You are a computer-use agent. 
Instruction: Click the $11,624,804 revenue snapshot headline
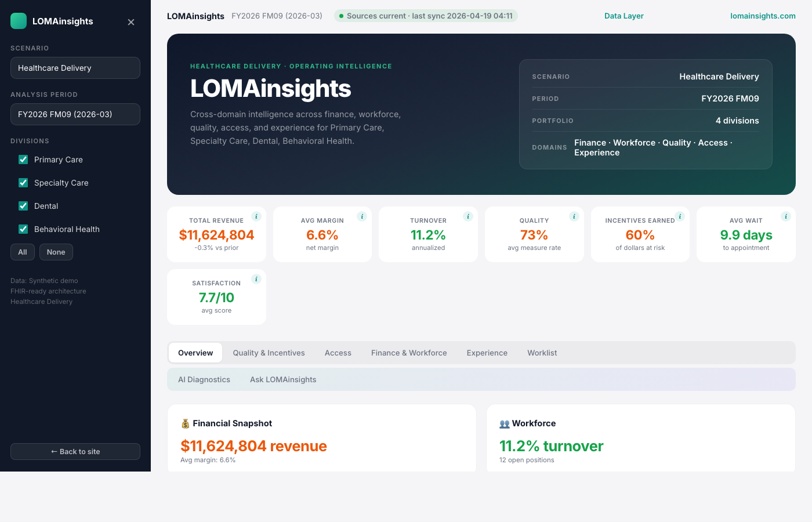click(253, 446)
